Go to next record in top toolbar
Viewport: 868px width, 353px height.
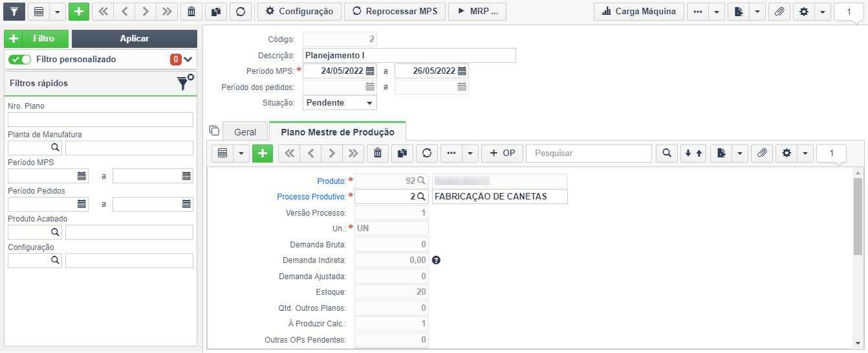[x=145, y=11]
